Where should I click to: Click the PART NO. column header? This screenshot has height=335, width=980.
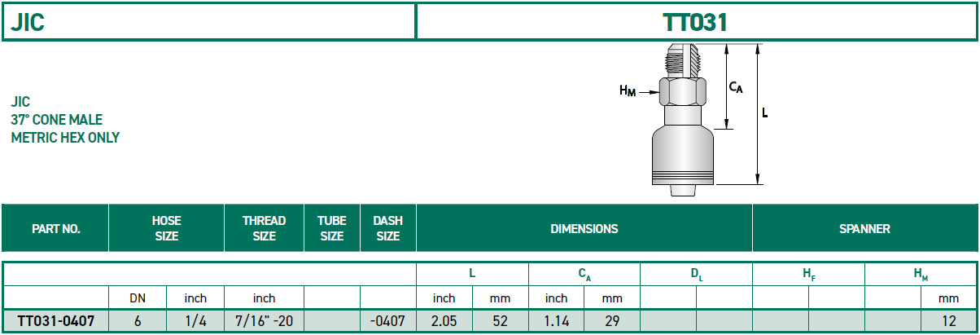(x=55, y=229)
